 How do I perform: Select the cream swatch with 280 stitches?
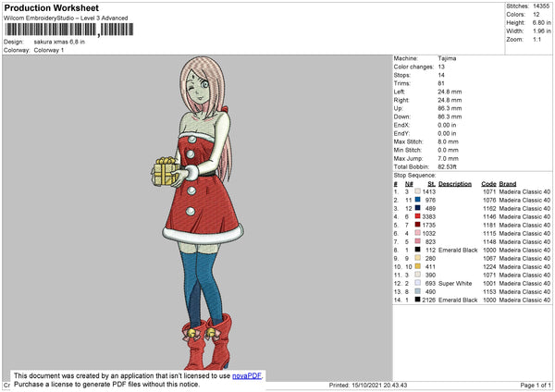(418, 258)
